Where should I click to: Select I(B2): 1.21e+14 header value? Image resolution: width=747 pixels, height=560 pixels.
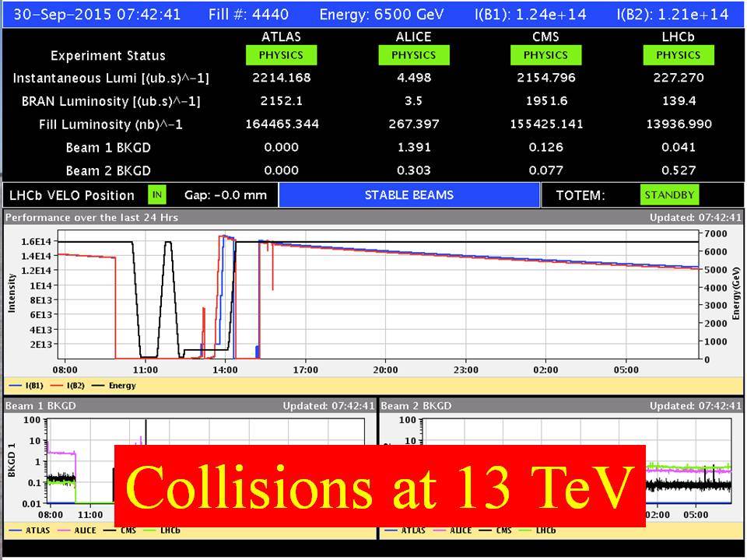tap(672, 14)
